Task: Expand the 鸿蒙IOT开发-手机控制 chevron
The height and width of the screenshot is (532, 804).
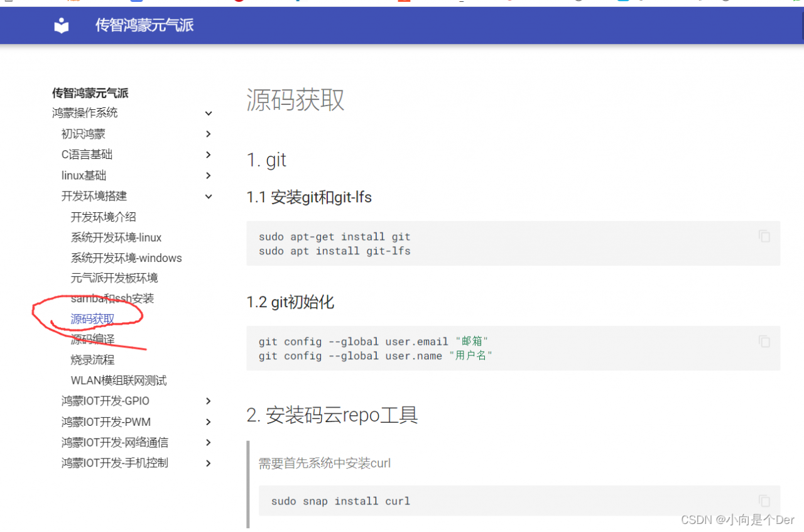Action: coord(209,463)
